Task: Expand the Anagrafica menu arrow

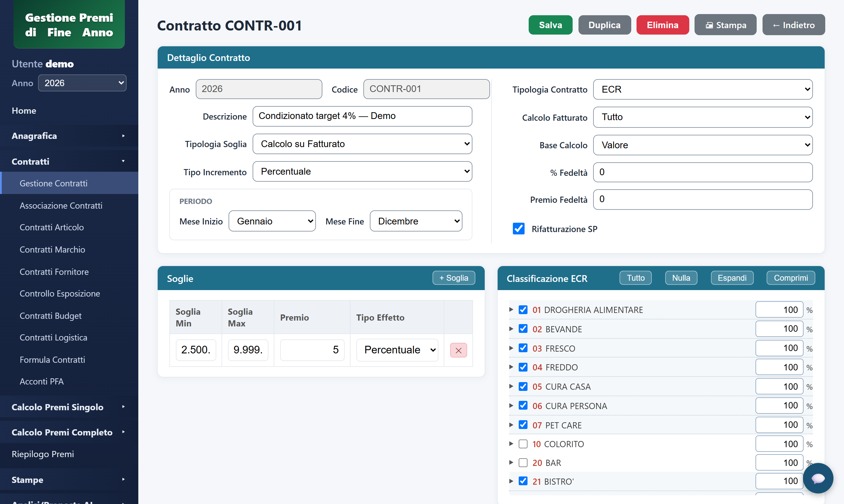Action: [123, 136]
